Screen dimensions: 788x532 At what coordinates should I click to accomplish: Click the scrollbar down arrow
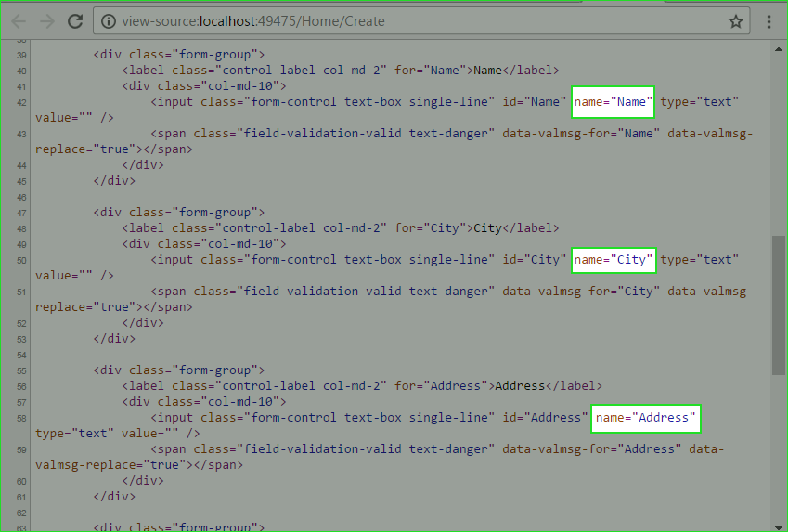[779, 526]
